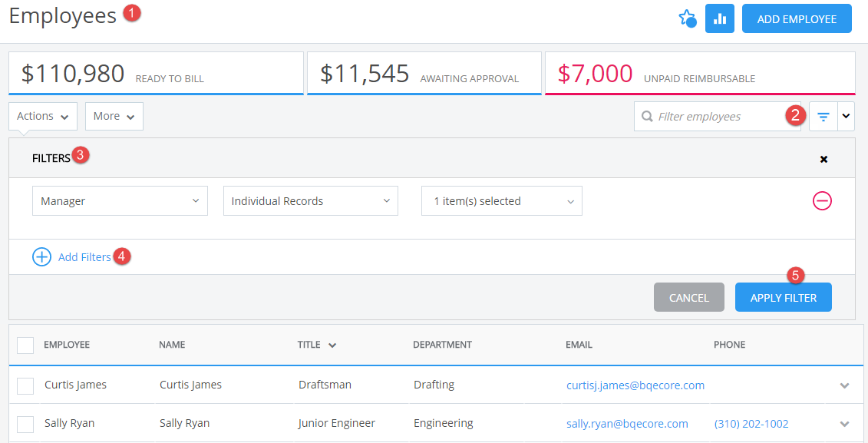
Task: Sort by the EMPLOYEE column header
Action: [67, 345]
